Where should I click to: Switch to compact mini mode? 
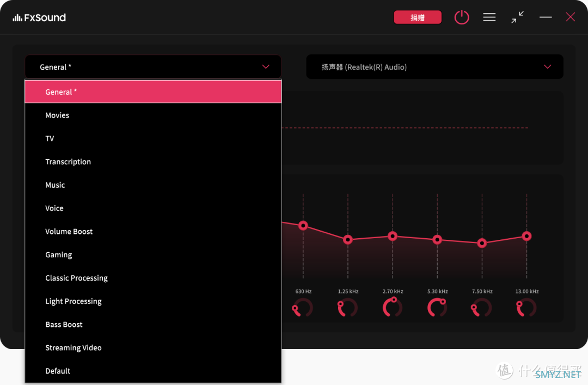518,17
